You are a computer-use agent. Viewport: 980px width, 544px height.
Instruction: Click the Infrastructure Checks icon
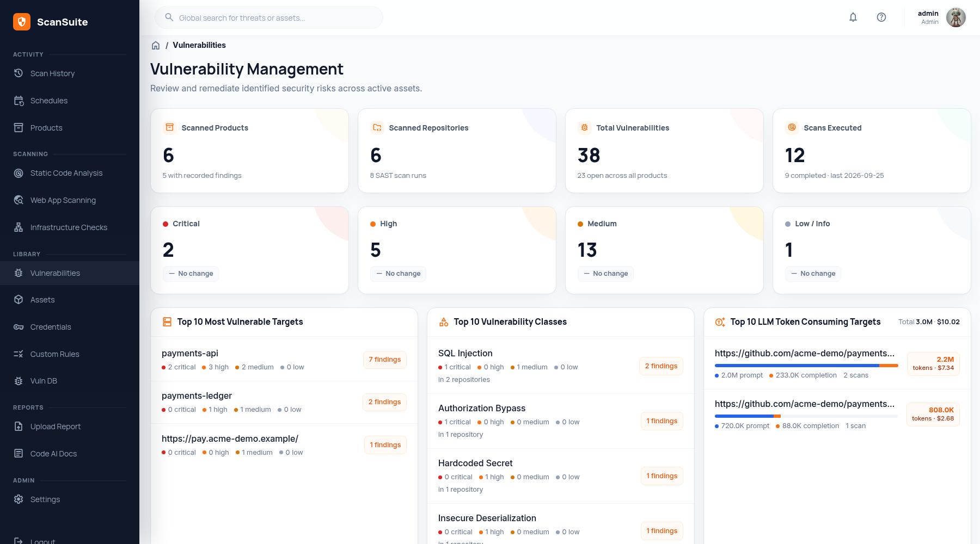point(19,227)
